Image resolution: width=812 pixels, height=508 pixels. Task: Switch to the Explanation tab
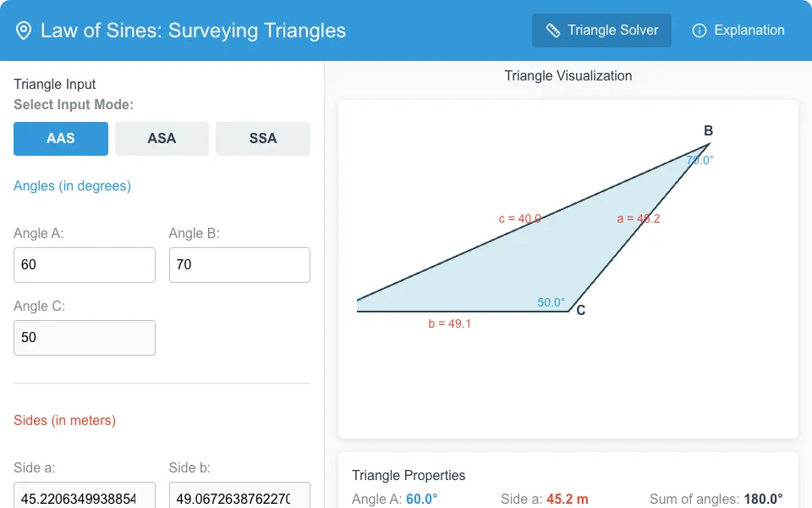pos(738,30)
